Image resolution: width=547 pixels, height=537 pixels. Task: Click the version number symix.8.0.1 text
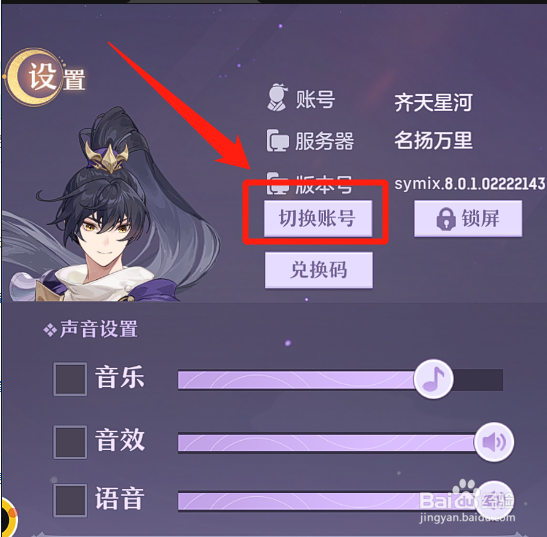click(x=470, y=183)
